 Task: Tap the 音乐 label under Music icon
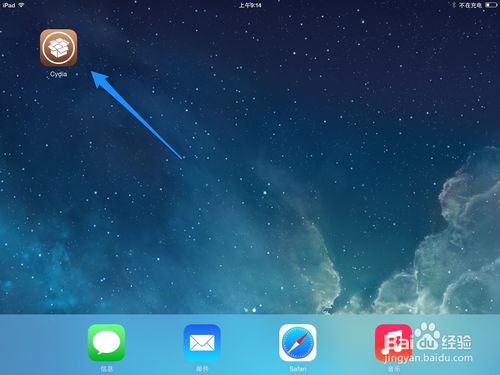pos(394,369)
